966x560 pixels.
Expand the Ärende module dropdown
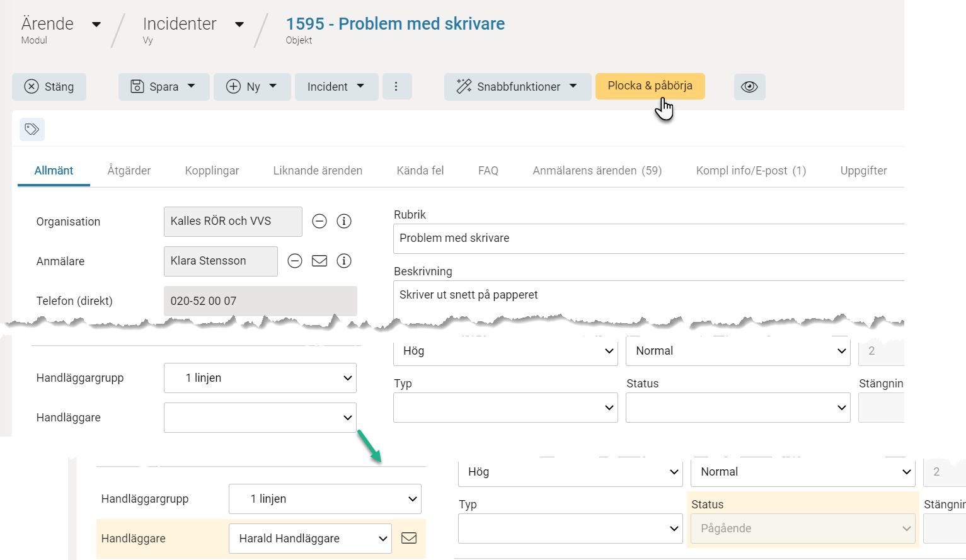point(96,25)
